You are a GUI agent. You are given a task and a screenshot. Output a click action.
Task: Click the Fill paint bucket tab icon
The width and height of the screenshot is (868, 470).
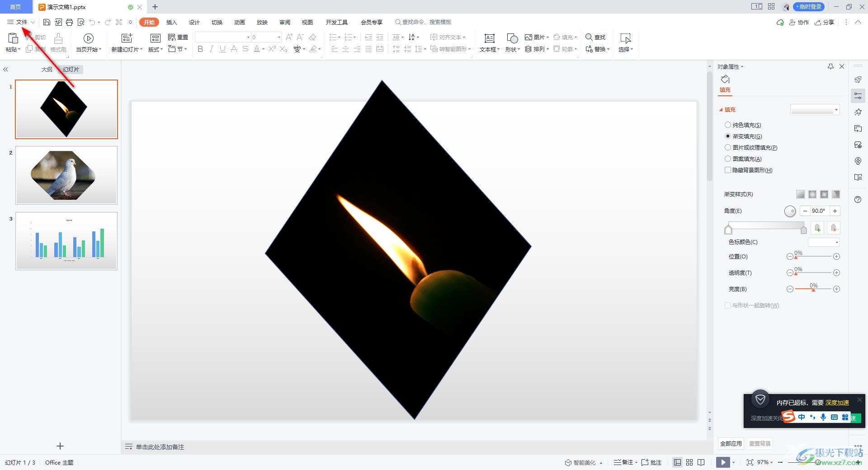(x=725, y=80)
